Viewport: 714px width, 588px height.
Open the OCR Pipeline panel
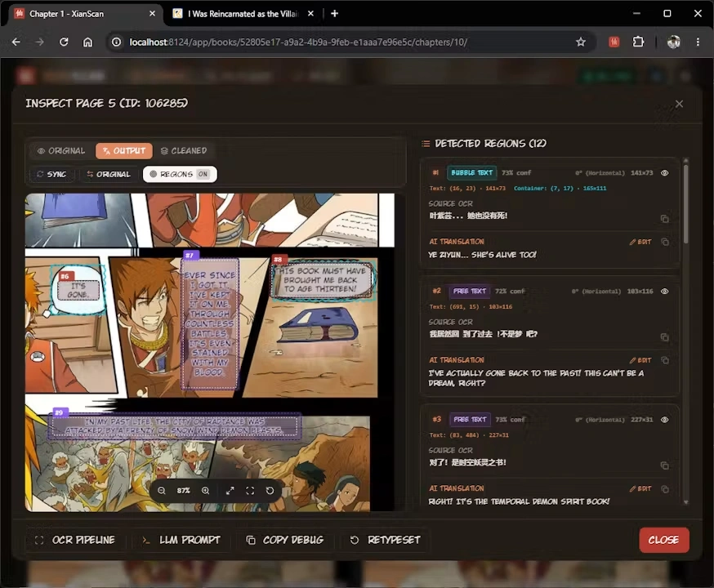(75, 540)
